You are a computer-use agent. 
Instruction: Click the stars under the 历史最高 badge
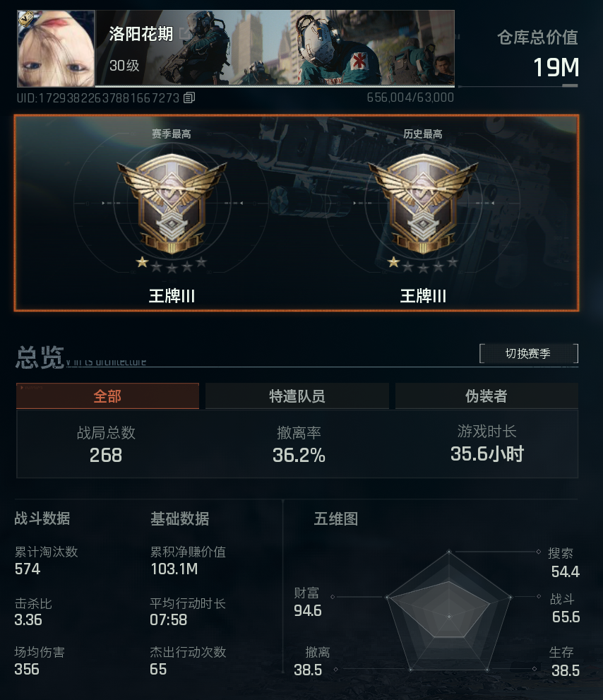[423, 264]
